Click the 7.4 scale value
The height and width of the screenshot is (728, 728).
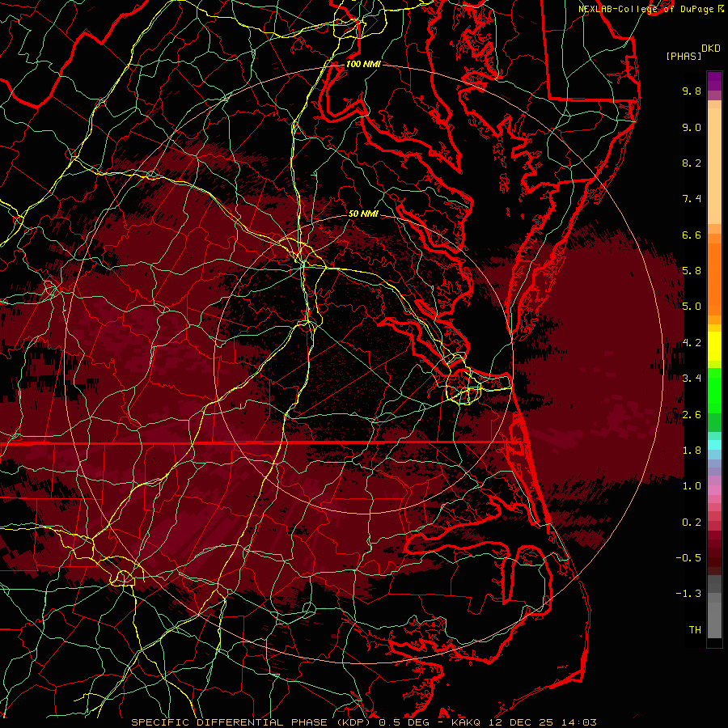coord(692,199)
